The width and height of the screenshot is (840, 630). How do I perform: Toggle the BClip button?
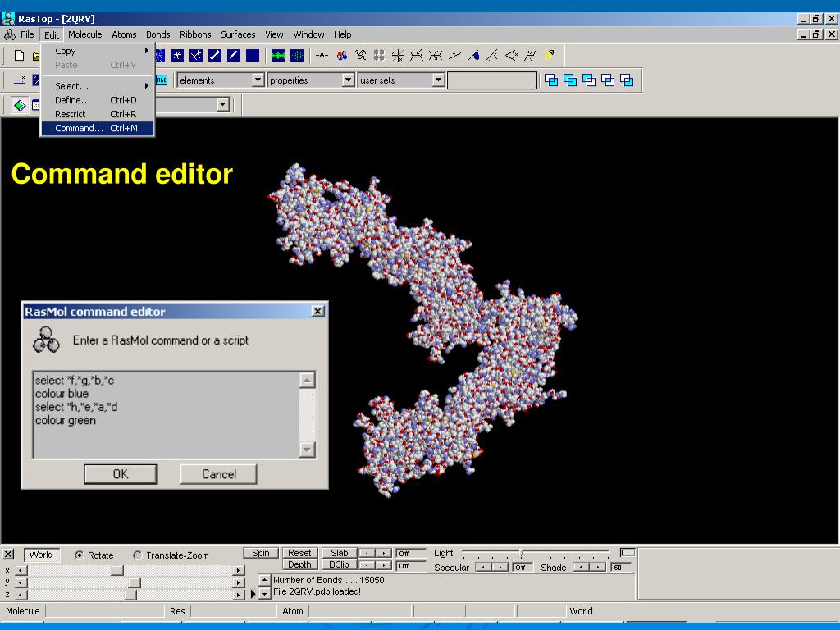tap(339, 564)
